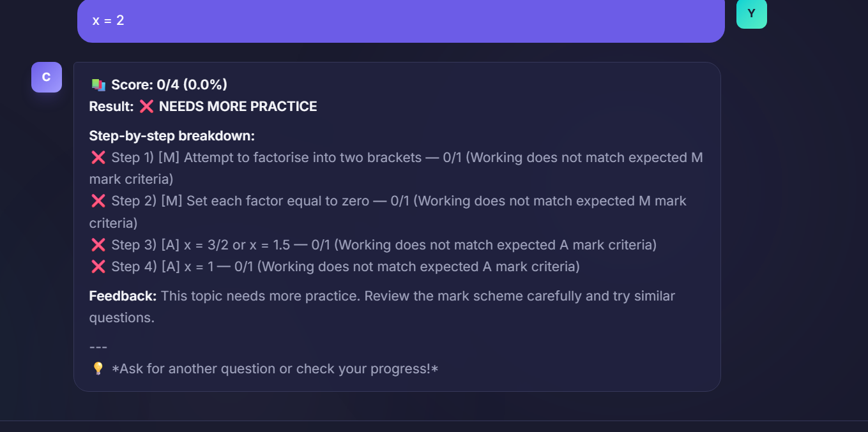The height and width of the screenshot is (432, 868).
Task: Click the lightbulb emoji at message bottom
Action: click(98, 369)
